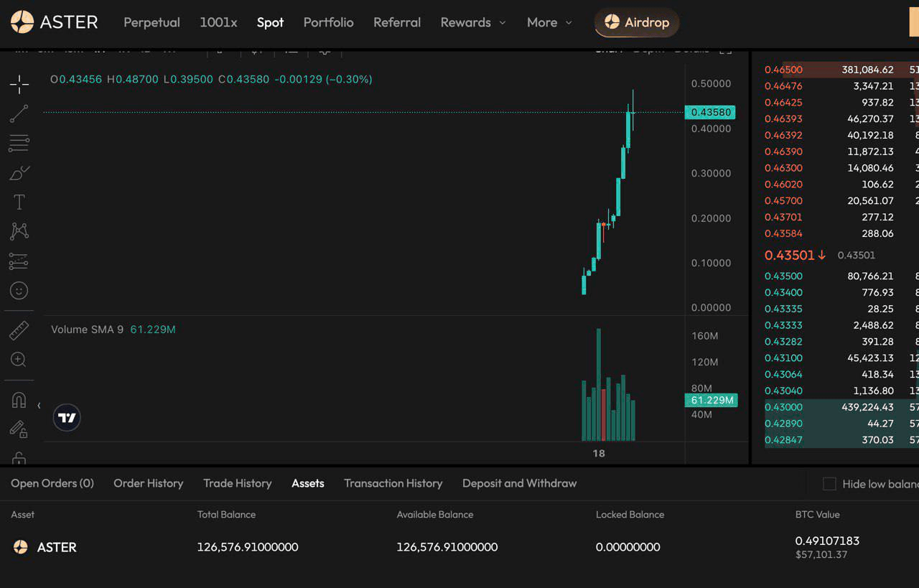Click the 61.229M volume axis label

(x=712, y=400)
